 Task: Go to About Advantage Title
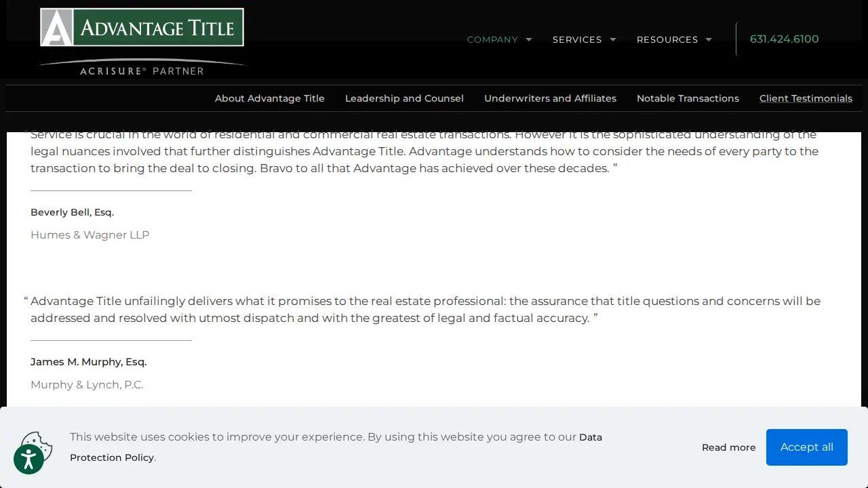[270, 98]
